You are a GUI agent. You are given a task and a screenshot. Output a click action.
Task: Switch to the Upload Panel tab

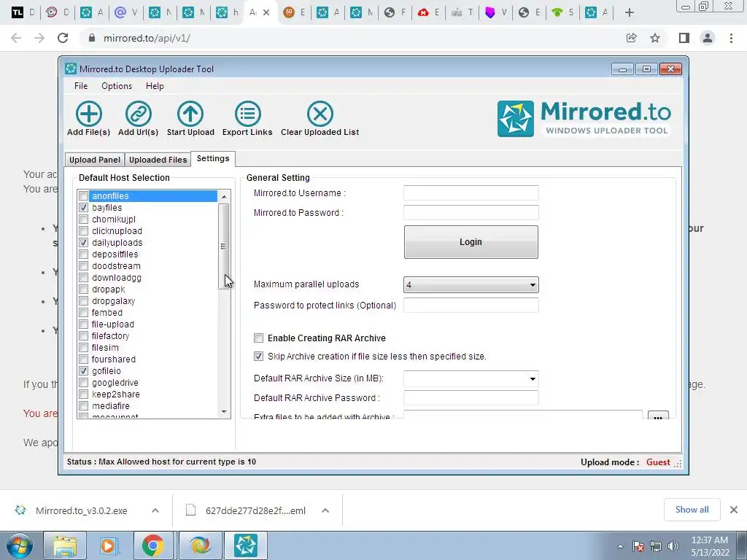pyautogui.click(x=95, y=160)
